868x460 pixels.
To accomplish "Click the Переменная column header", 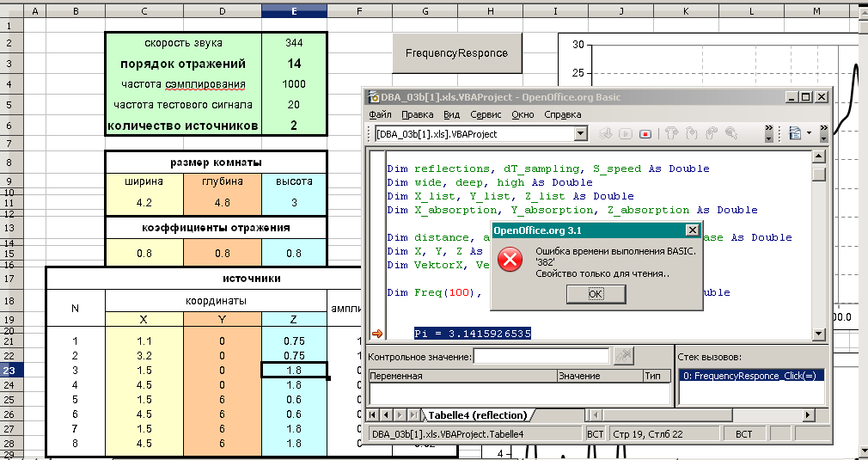I will (462, 376).
